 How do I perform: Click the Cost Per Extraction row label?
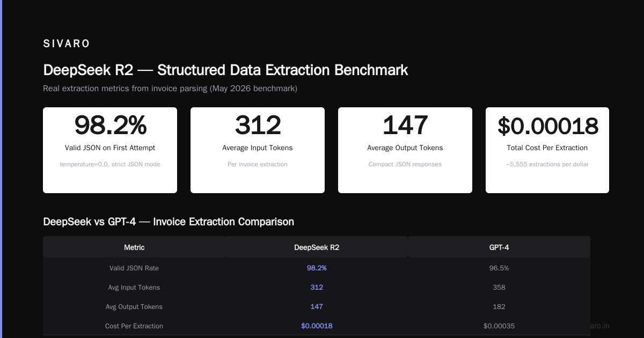click(x=134, y=326)
